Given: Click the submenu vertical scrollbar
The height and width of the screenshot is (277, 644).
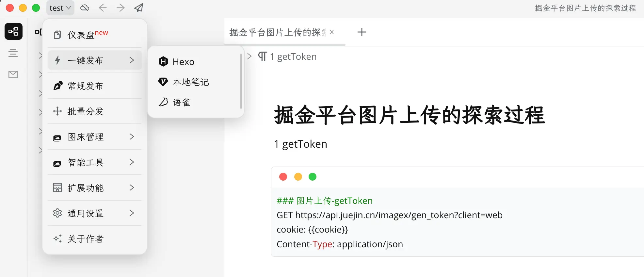Looking at the screenshot, I should tap(241, 81).
